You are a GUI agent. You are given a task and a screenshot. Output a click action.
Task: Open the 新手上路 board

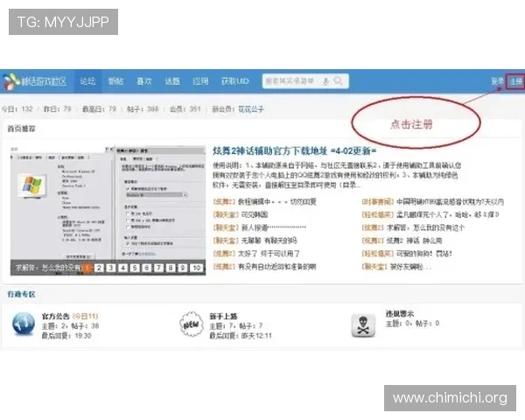coord(223,316)
